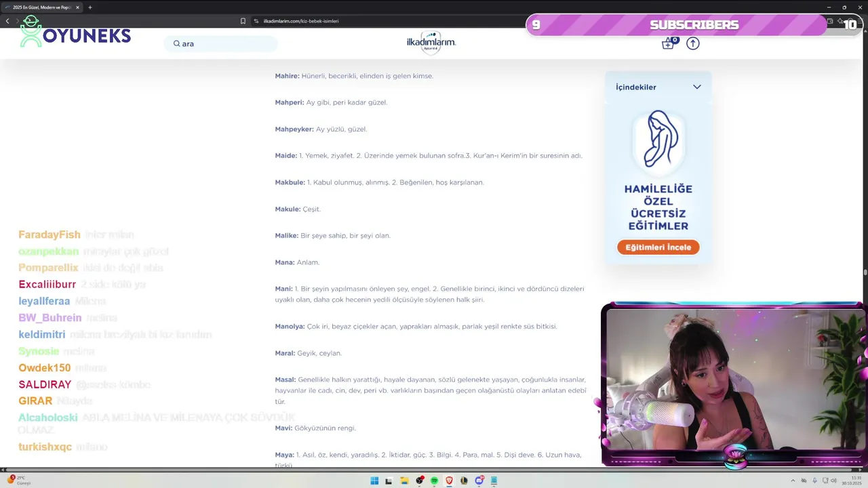The image size is (868, 488).
Task: Click the name 'Manolya'
Action: coord(290,326)
